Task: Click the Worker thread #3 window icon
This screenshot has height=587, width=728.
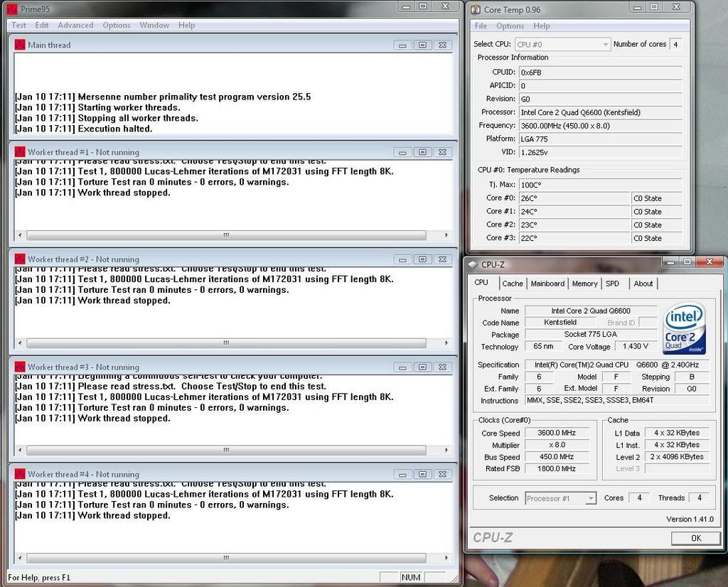Action: [x=20, y=367]
